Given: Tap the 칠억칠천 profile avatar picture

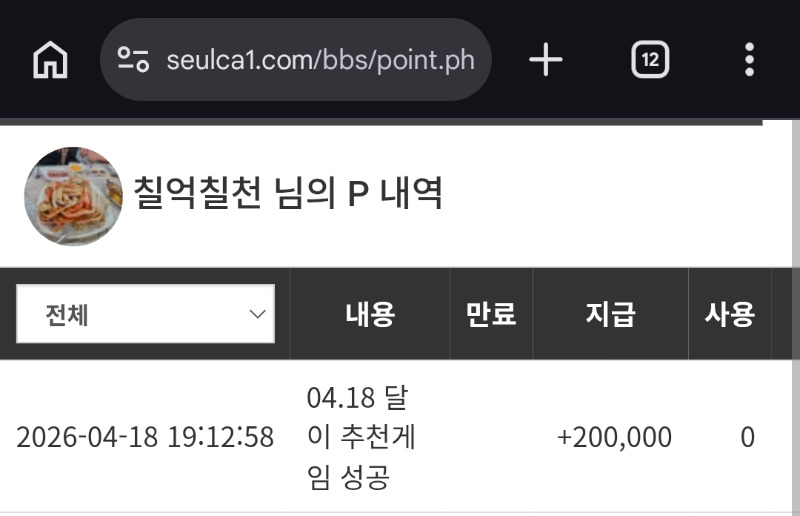Looking at the screenshot, I should tap(73, 196).
